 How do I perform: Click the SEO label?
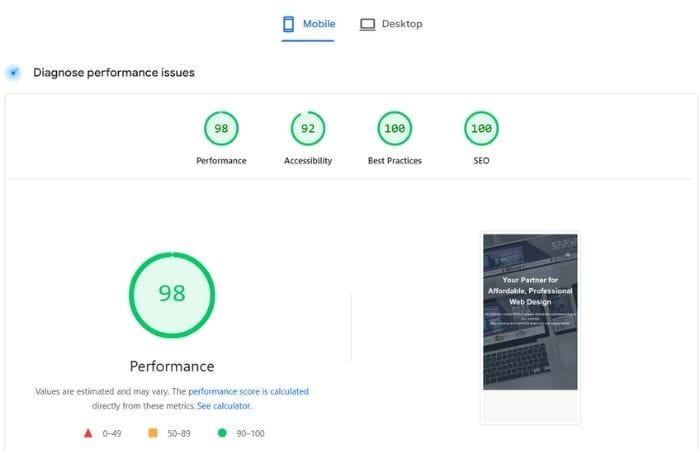[x=481, y=161]
